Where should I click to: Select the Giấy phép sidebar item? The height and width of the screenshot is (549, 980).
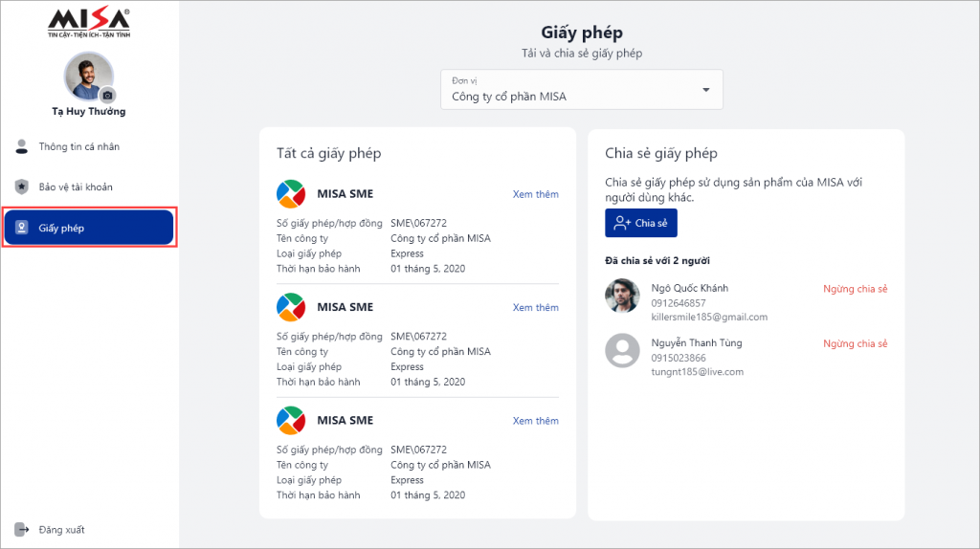coord(89,228)
